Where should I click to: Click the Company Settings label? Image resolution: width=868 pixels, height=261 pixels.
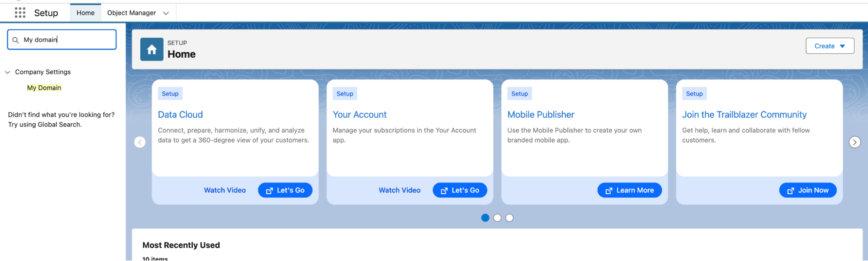click(x=43, y=72)
